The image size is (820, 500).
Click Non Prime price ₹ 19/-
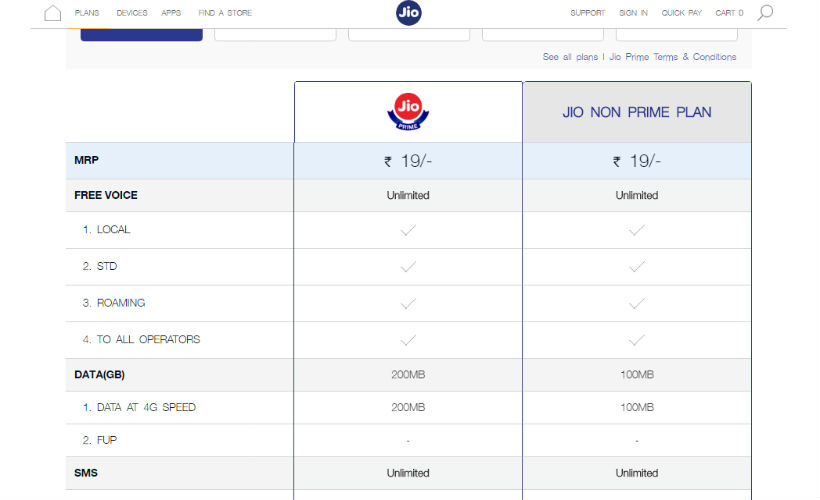pyautogui.click(x=636, y=161)
